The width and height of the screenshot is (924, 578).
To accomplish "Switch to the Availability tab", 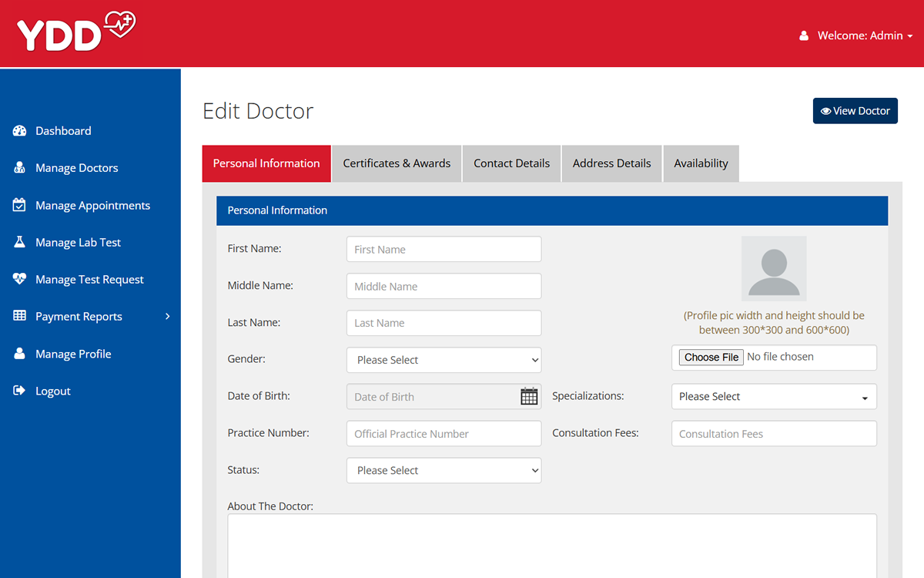I will (x=701, y=163).
